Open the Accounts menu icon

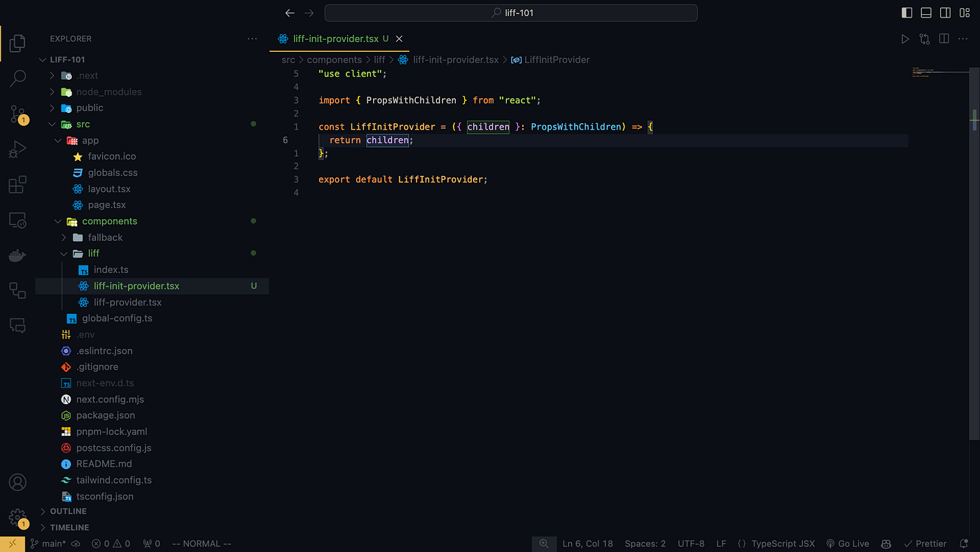tap(17, 483)
